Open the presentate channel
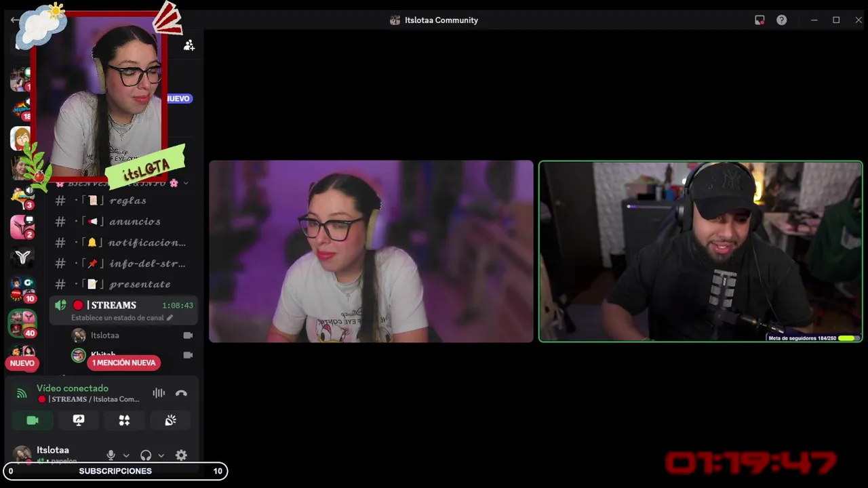 [x=123, y=285]
